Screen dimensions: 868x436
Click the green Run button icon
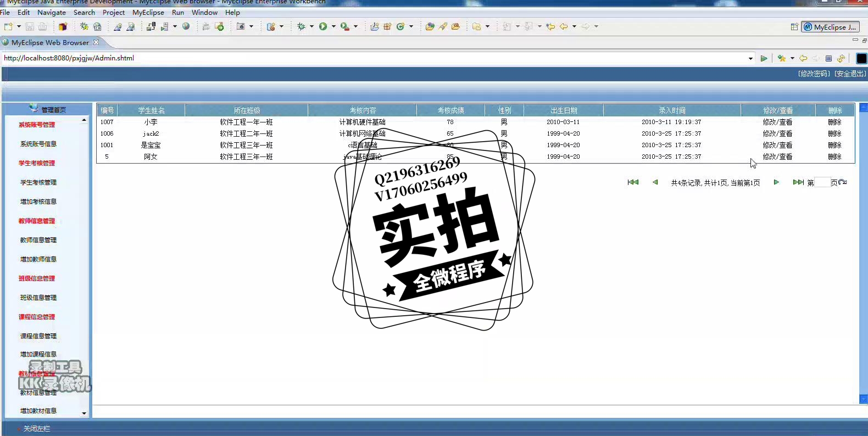[323, 26]
